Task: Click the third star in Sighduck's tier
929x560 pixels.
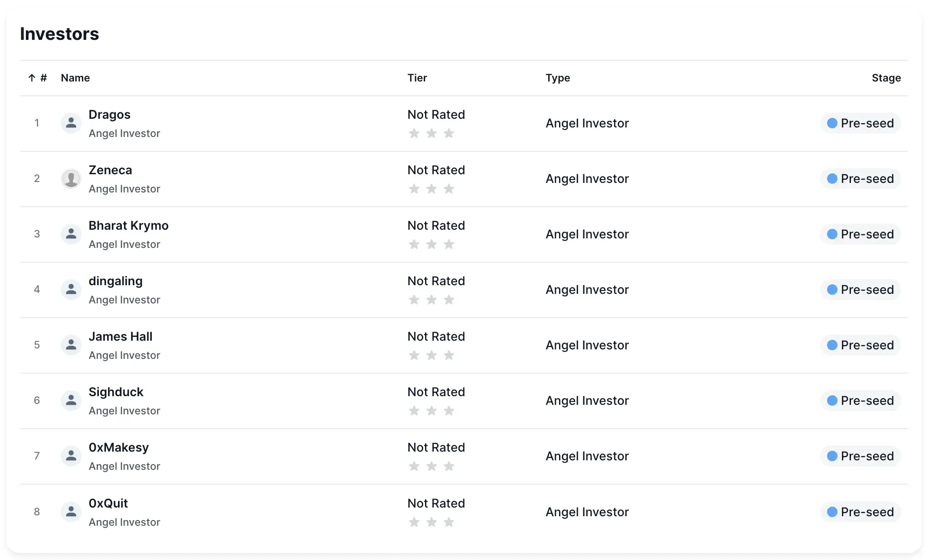Action: pyautogui.click(x=449, y=411)
